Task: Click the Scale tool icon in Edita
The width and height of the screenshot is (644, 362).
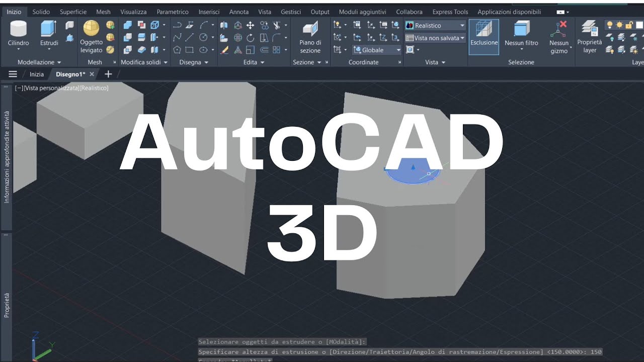Action: (250, 50)
